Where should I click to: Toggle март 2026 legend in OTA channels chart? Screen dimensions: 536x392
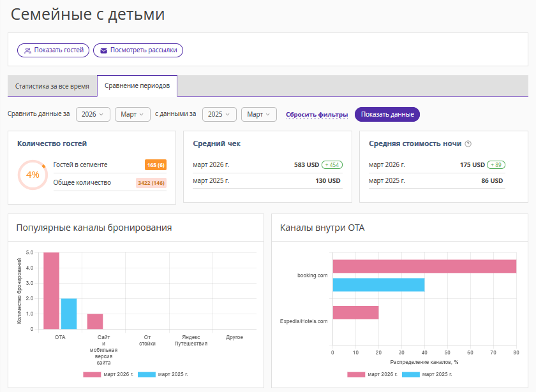tap(371, 375)
